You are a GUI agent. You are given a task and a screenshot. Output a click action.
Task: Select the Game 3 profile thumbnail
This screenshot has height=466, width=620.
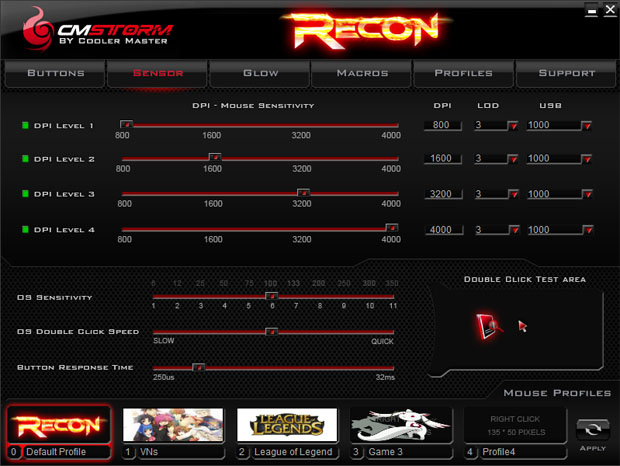(x=401, y=424)
